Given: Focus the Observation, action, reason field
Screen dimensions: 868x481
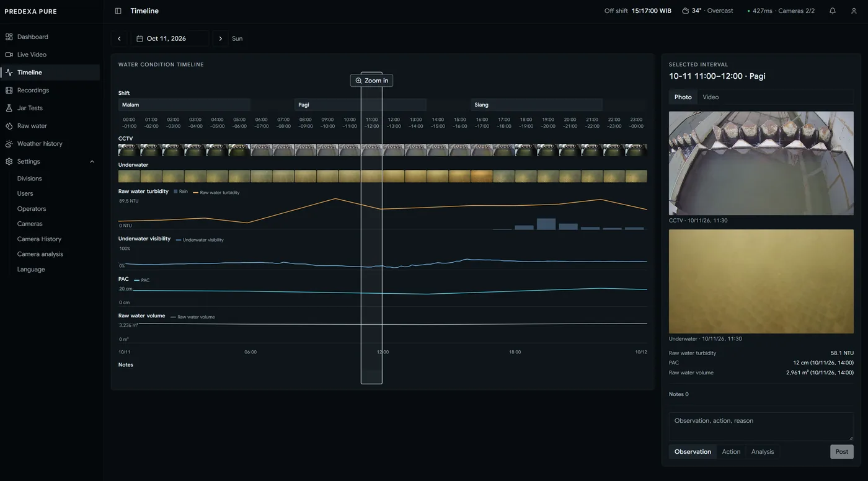Looking at the screenshot, I should pyautogui.click(x=761, y=426).
